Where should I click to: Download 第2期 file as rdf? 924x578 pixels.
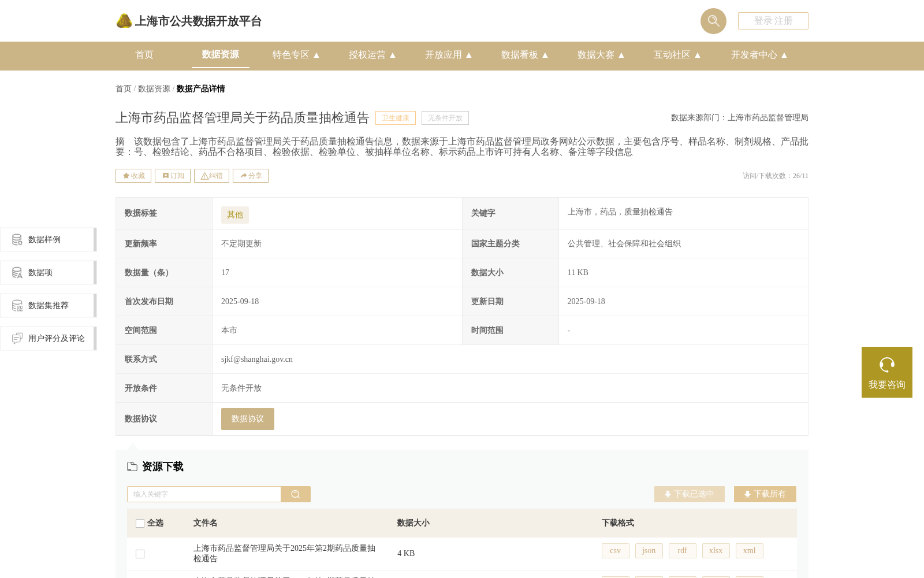683,551
